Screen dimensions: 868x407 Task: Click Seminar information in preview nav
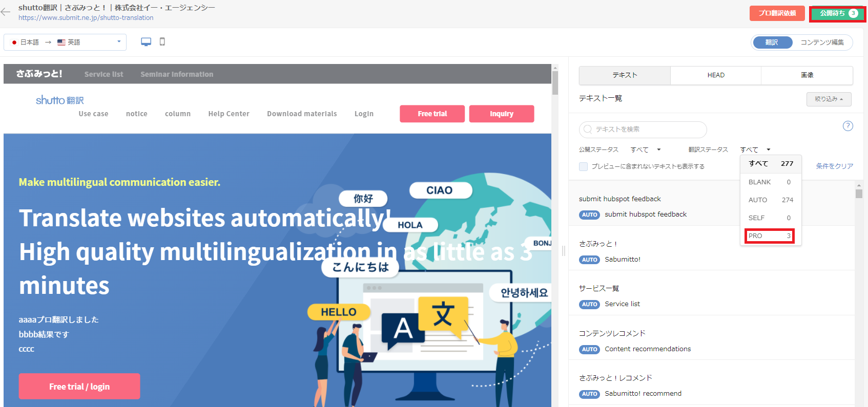(x=177, y=74)
